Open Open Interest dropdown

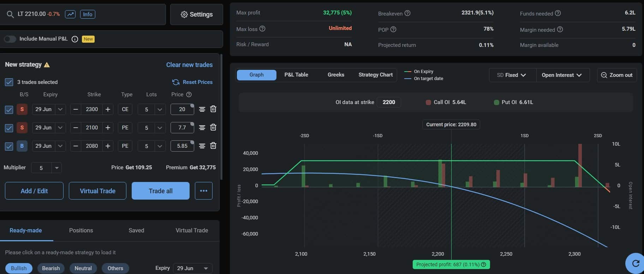(x=562, y=75)
